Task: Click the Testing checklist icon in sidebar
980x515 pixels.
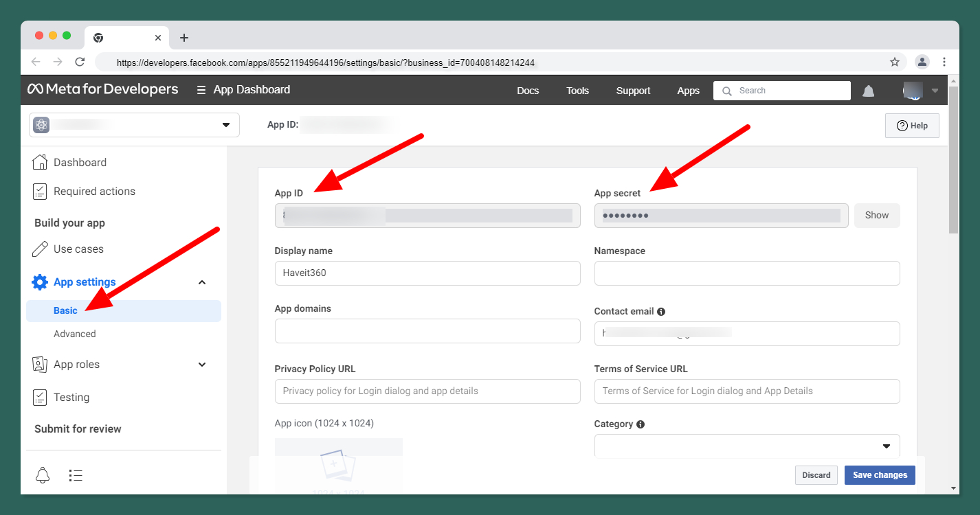Action: [x=40, y=398]
